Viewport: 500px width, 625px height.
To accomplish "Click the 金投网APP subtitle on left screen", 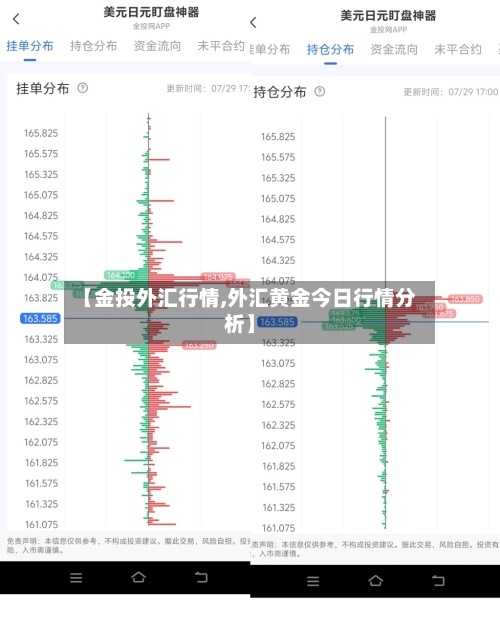I will tap(152, 26).
